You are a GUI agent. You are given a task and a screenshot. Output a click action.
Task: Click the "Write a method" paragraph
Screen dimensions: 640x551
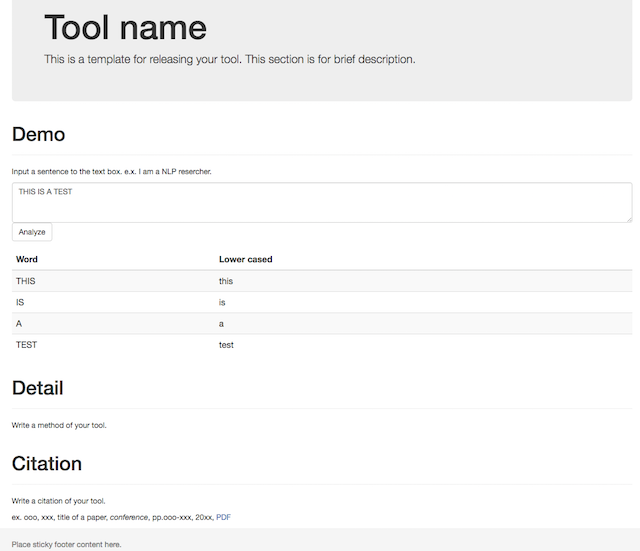pyautogui.click(x=59, y=425)
